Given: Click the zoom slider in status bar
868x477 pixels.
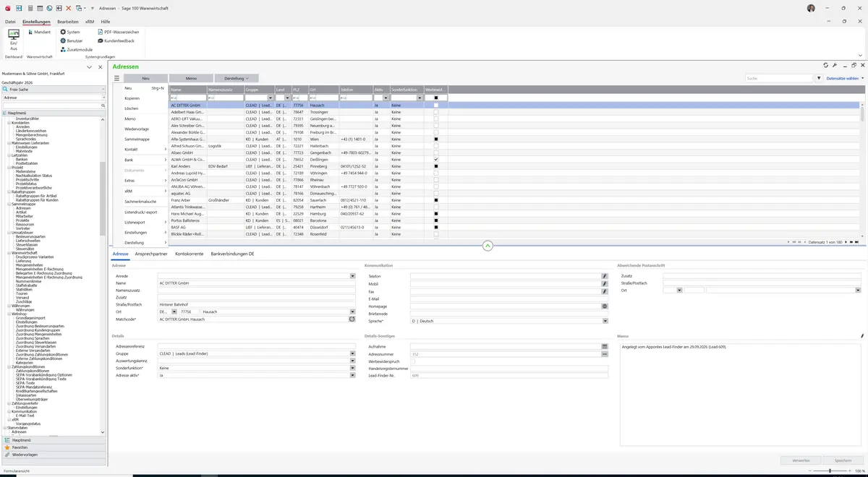Looking at the screenshot, I should click(x=829, y=470).
